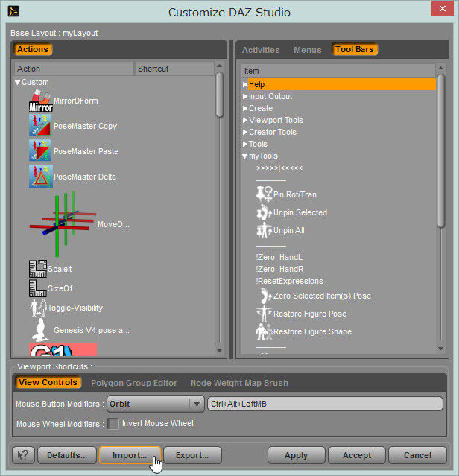Select the Tool Bars tab
Screen dimensions: 459x476
[354, 49]
